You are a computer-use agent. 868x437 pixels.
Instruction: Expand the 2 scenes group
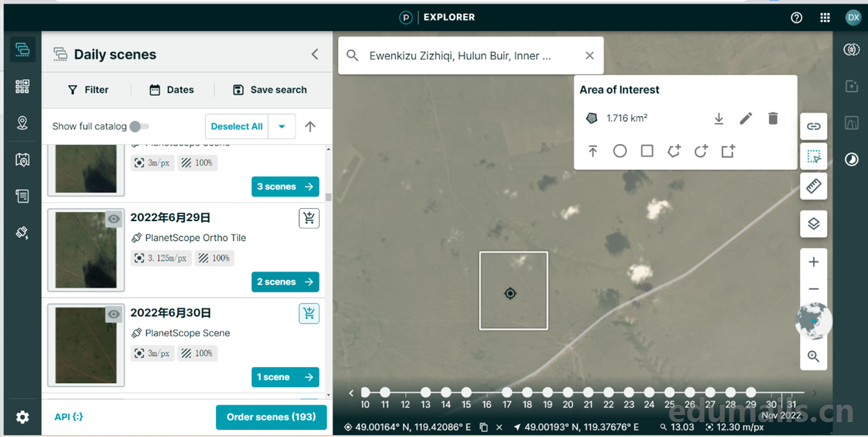(285, 282)
